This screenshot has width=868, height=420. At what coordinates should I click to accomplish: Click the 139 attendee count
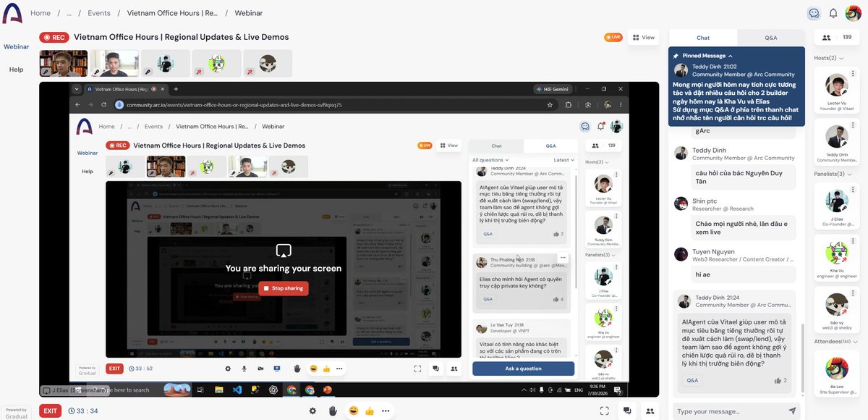tap(847, 38)
